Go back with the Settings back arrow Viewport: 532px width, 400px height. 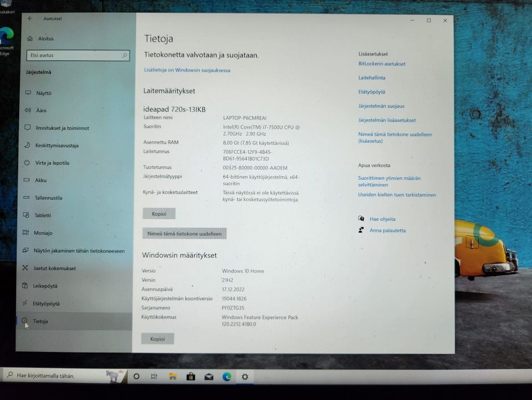click(30, 18)
